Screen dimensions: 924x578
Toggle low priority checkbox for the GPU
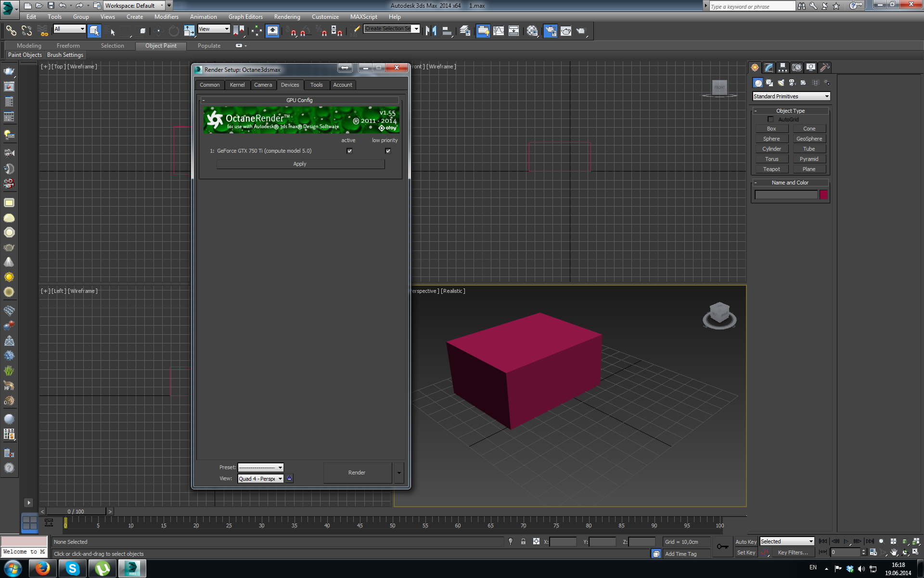pos(388,151)
